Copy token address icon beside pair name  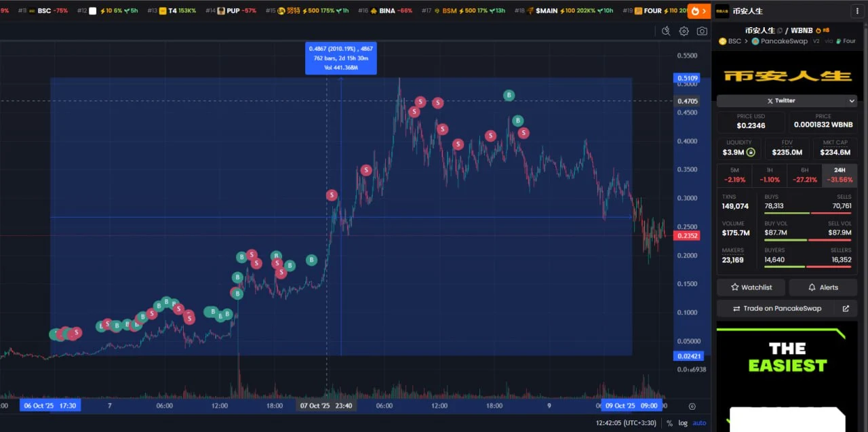pos(779,31)
